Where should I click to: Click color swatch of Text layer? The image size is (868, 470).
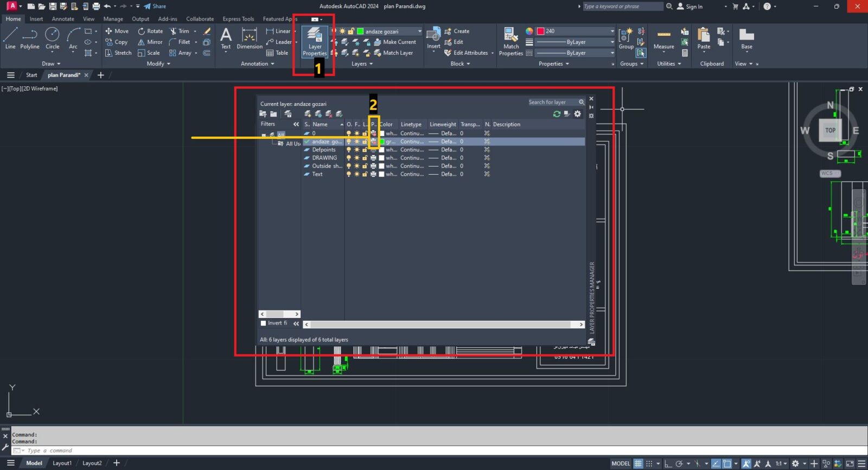point(382,174)
